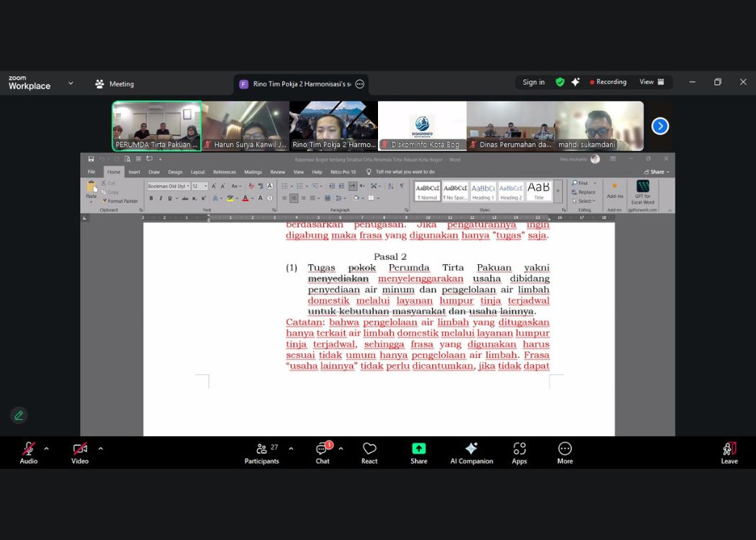Click the encryption shield icon
The height and width of the screenshot is (540, 756).
tap(560, 82)
